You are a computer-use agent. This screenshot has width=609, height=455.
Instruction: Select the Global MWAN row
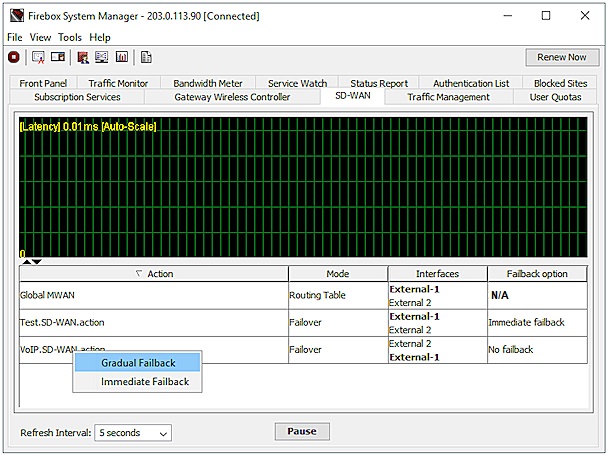coord(303,296)
